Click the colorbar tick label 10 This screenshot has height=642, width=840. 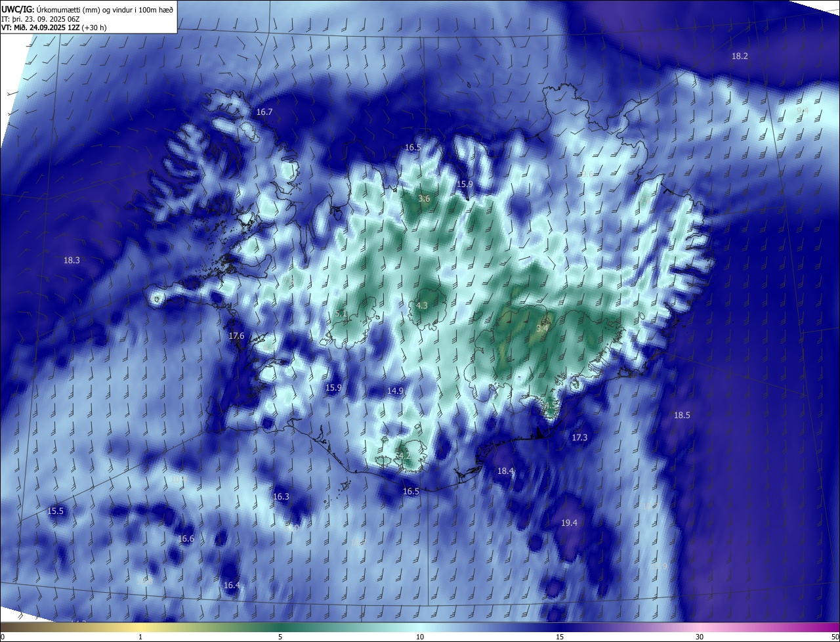tap(420, 637)
